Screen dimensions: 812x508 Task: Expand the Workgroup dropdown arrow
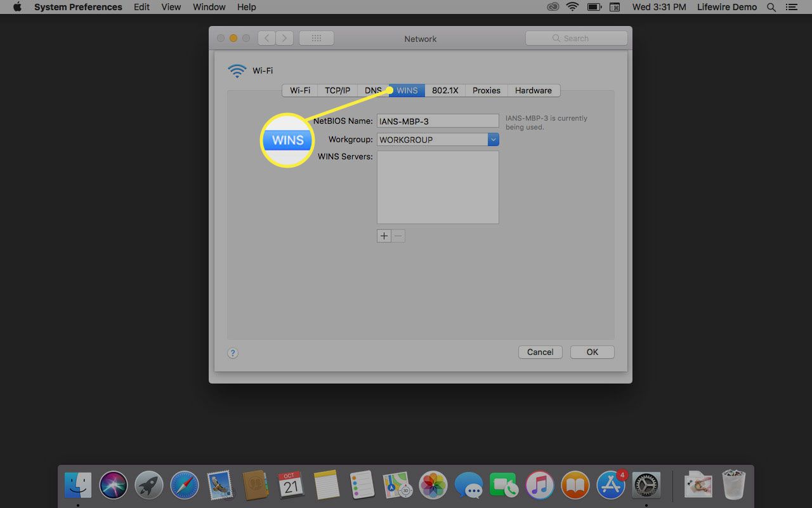click(x=494, y=140)
